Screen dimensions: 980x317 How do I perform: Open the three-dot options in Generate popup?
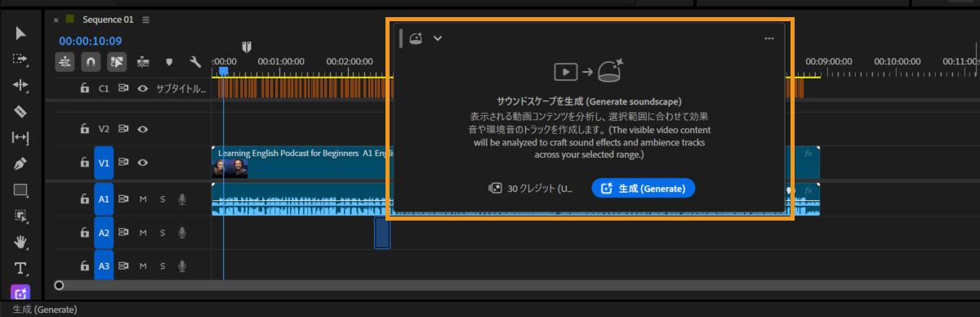pyautogui.click(x=768, y=38)
